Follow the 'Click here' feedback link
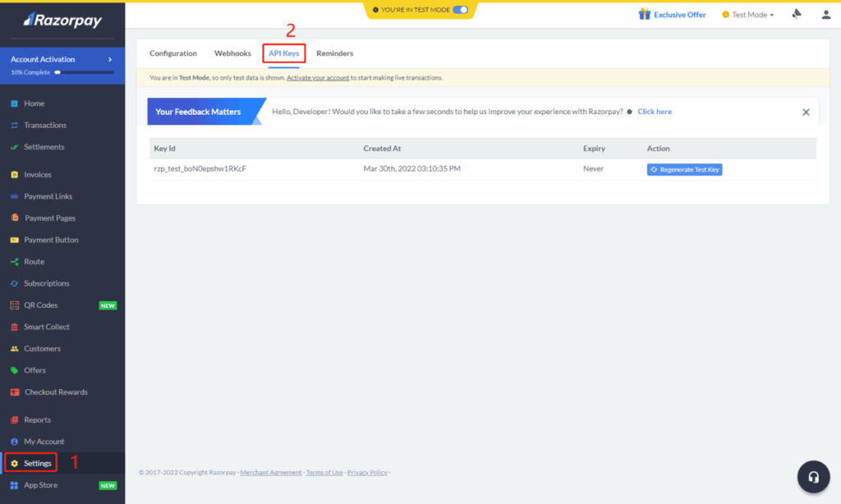The height and width of the screenshot is (504, 841). [x=654, y=112]
